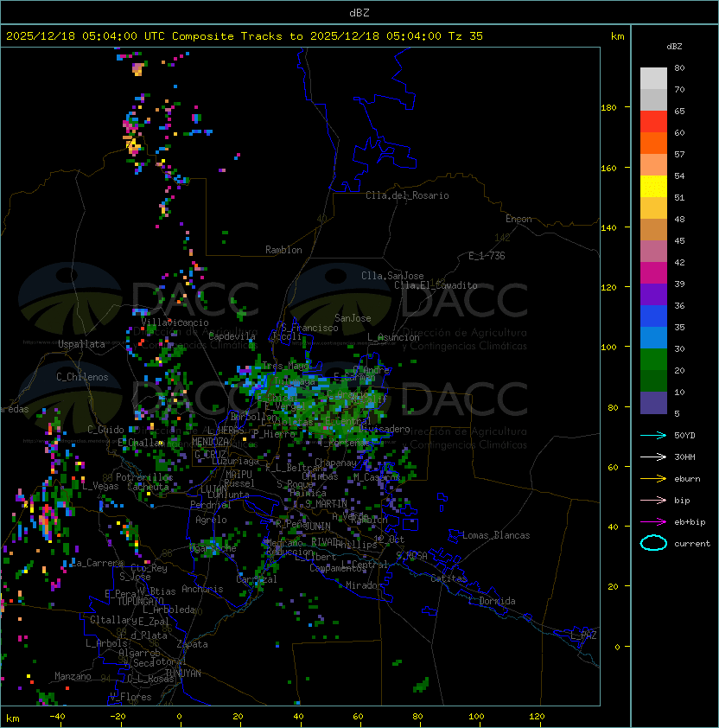The image size is (719, 728).
Task: Select the light gray swatch below 80
Action: pos(653,78)
